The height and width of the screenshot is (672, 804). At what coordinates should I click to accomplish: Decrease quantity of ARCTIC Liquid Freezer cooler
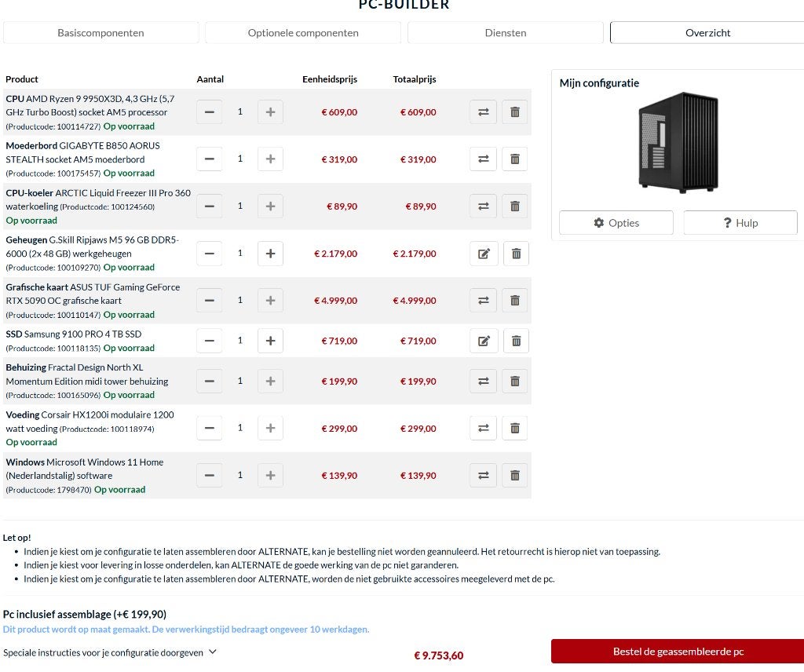(x=209, y=206)
